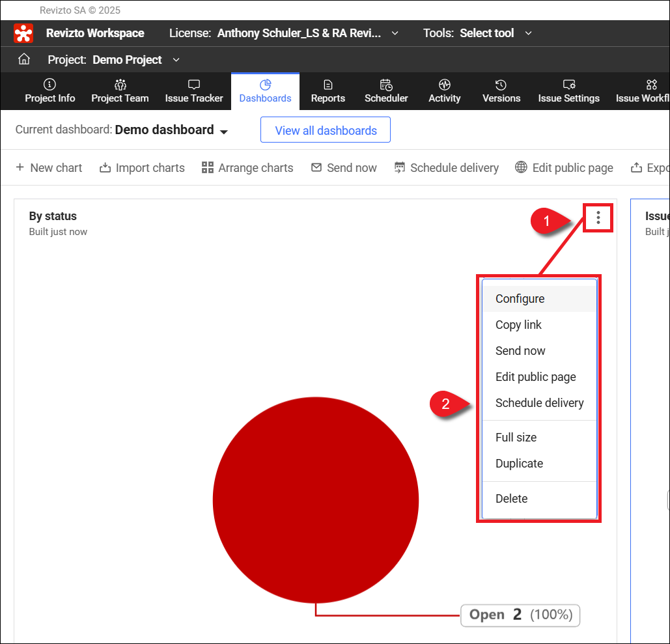The height and width of the screenshot is (644, 670).
Task: Open the Project Team tab
Action: pyautogui.click(x=120, y=91)
